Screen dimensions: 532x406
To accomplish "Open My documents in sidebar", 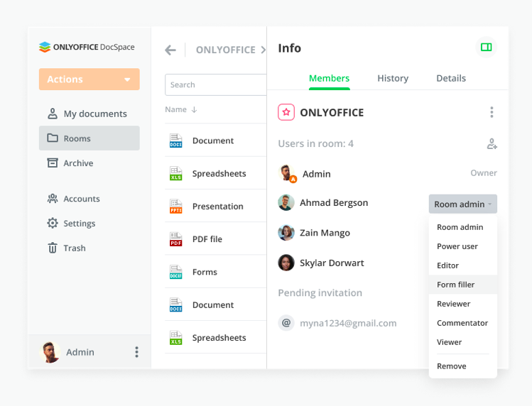I will [x=89, y=114].
